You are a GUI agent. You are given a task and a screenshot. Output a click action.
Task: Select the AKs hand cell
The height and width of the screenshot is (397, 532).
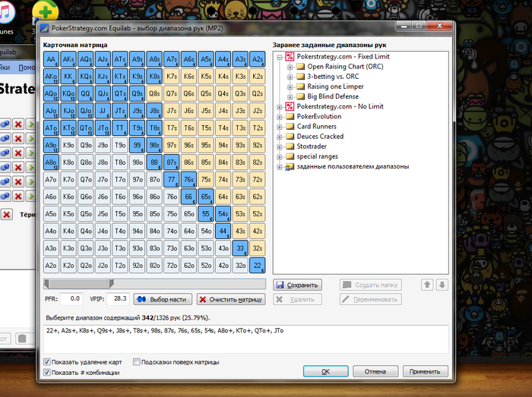point(68,59)
